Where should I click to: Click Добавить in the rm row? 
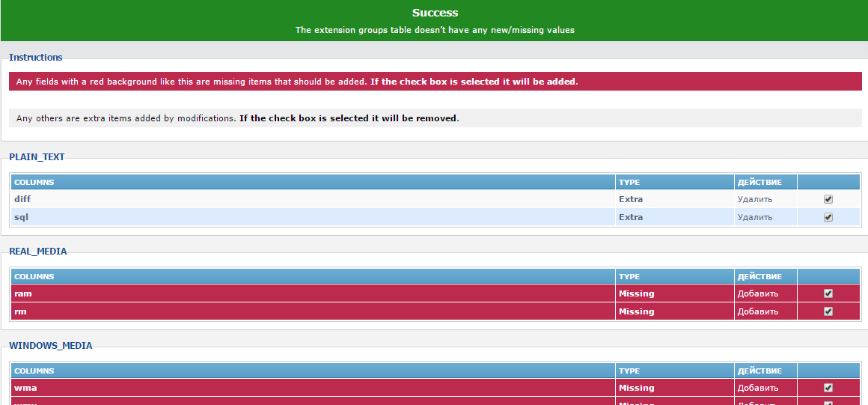coord(757,311)
